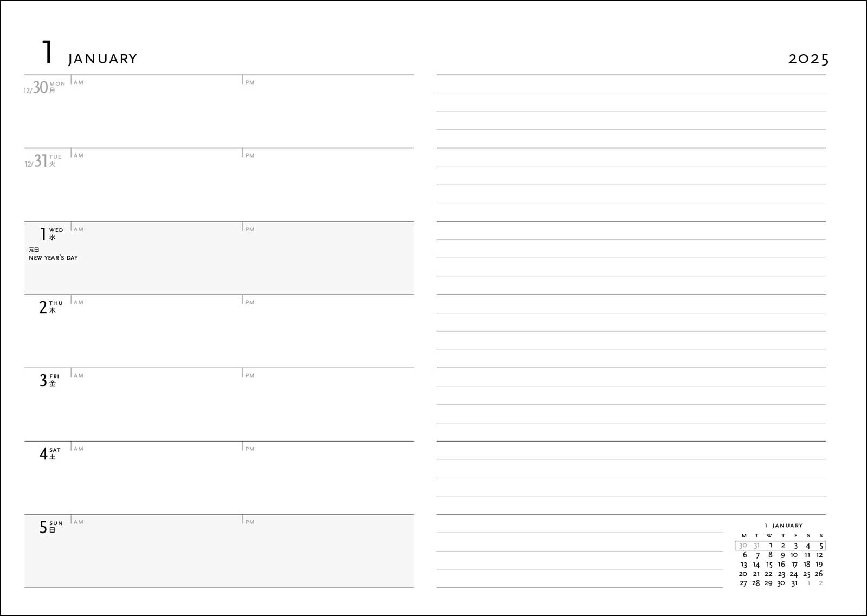This screenshot has width=867, height=616.
Task: Click the AM field for Wednesday 1
Action: [x=157, y=258]
